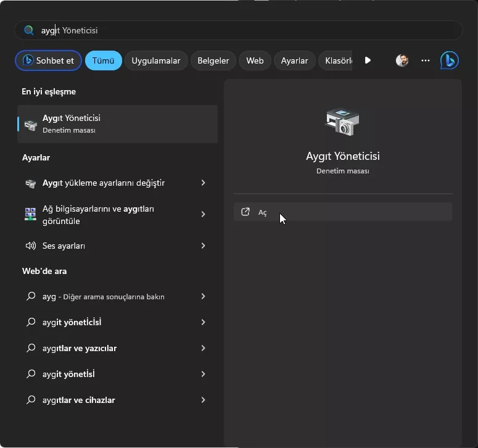Expand chevron next to aygıtlar ve cihazlar

(x=204, y=400)
